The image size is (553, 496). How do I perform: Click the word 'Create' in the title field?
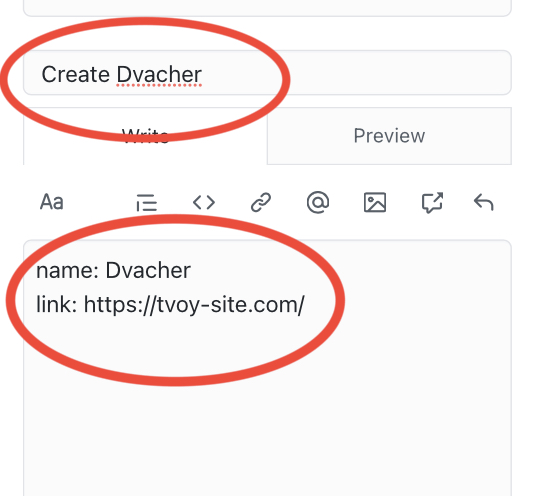pos(76,74)
